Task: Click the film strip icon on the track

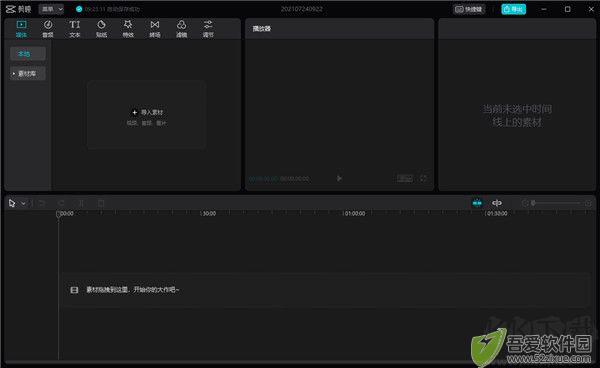Action: [x=74, y=290]
